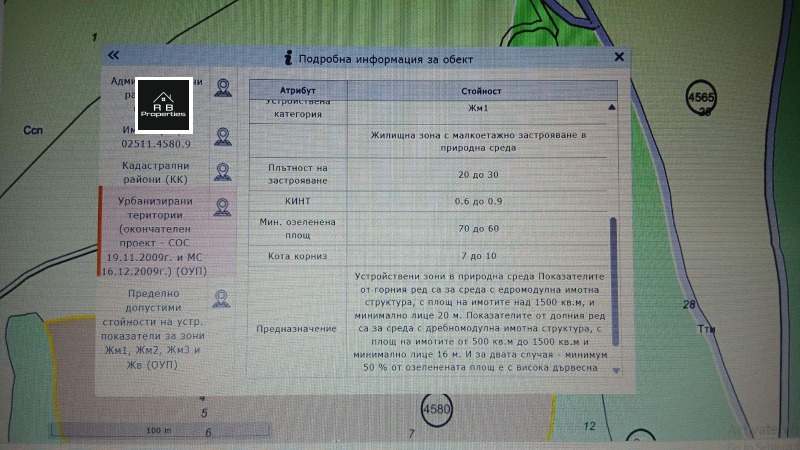Click the Атрибут column header
Screen dimensions: 800x450
[x=300, y=90]
